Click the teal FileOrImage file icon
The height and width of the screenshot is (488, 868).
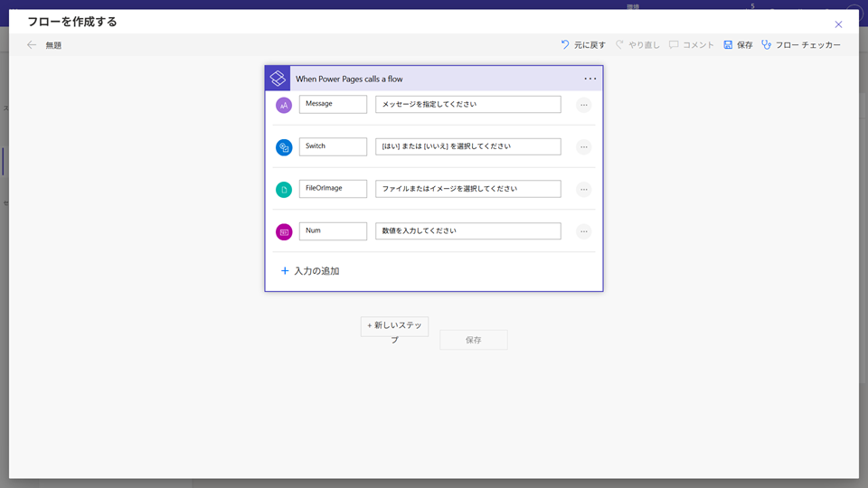tap(284, 190)
